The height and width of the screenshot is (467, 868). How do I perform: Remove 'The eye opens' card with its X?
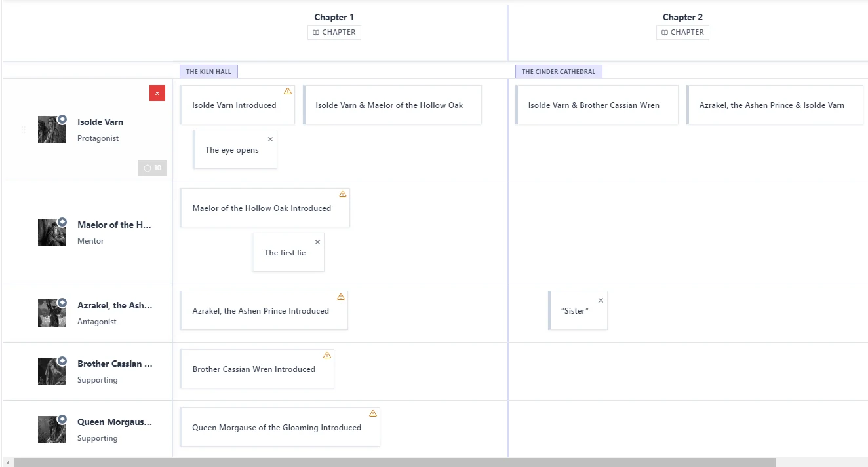[270, 140]
